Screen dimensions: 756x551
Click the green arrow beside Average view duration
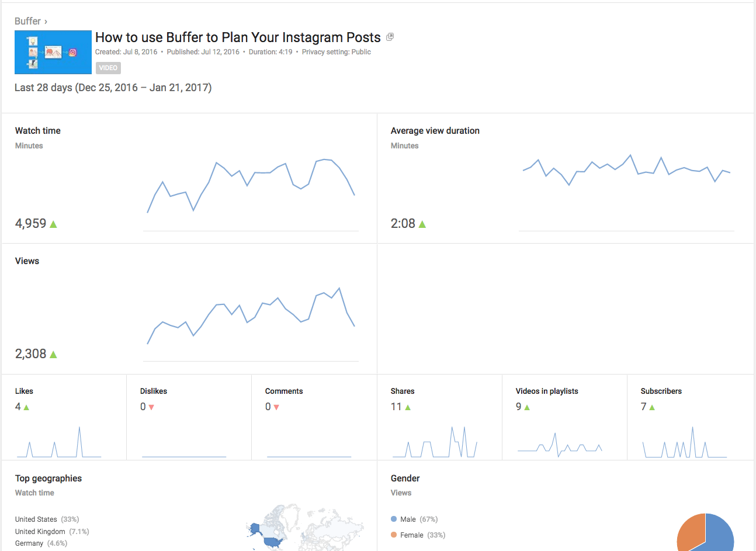click(x=422, y=223)
